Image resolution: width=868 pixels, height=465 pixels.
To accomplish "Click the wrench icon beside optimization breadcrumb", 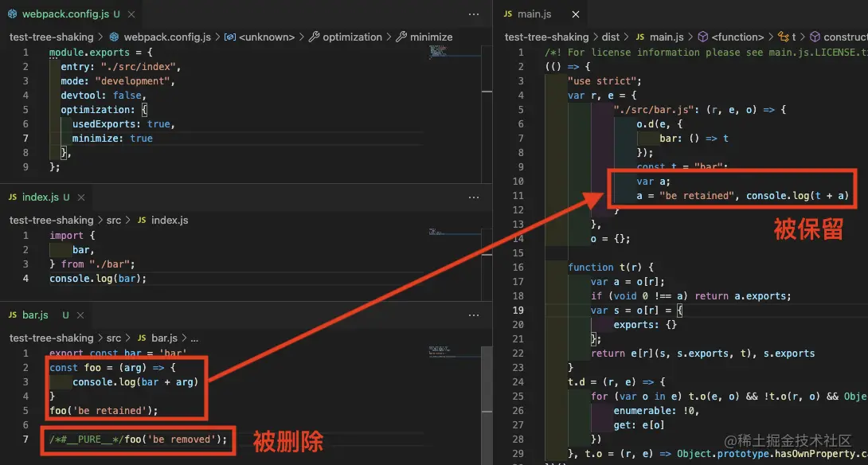I will 314,37.
